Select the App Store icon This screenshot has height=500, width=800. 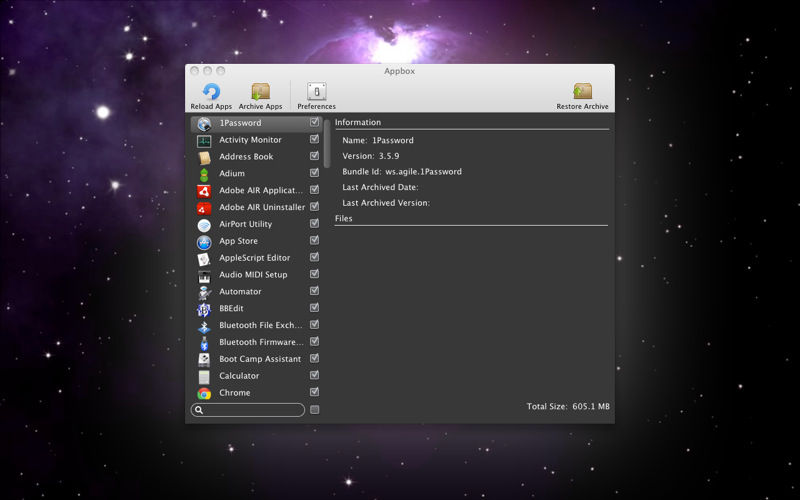204,242
